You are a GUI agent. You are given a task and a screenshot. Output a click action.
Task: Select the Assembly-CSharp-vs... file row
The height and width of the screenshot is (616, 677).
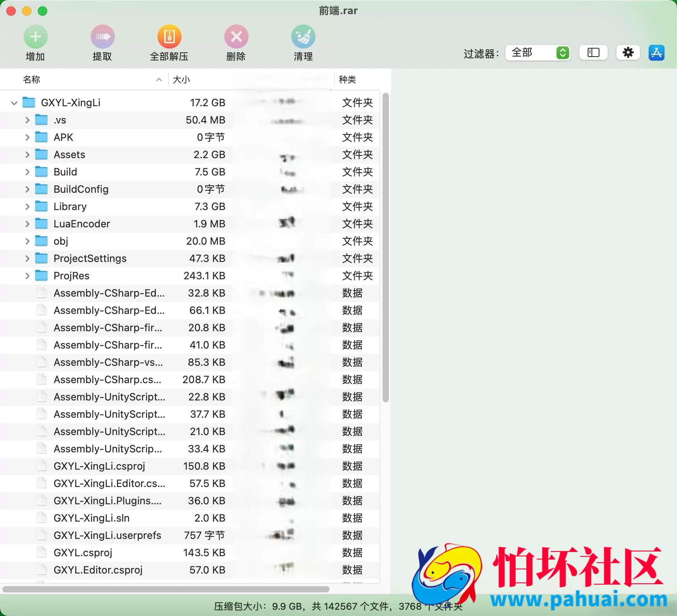190,362
